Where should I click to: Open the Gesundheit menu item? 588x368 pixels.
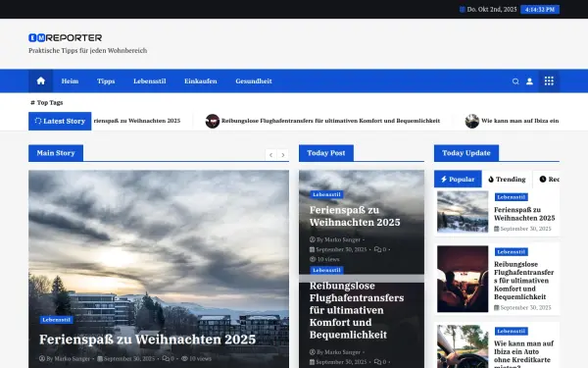[x=254, y=81]
